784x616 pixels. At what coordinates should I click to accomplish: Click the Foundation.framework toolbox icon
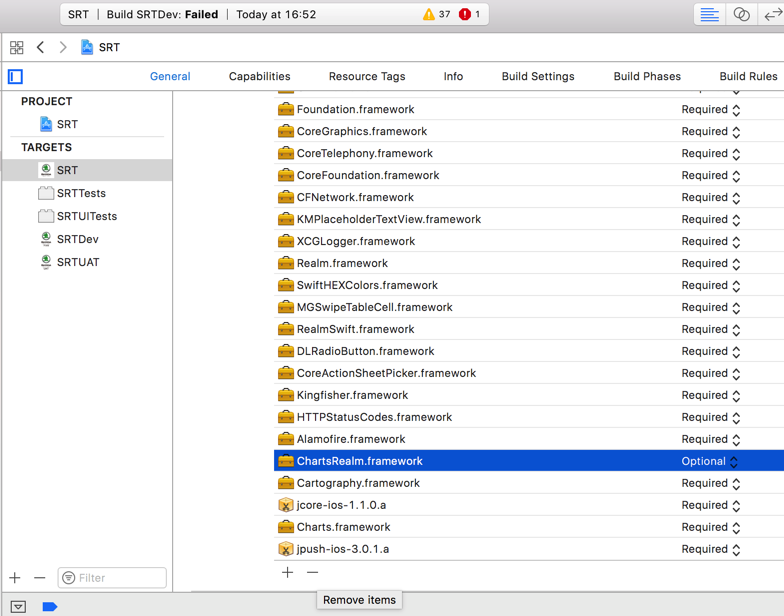[286, 108]
